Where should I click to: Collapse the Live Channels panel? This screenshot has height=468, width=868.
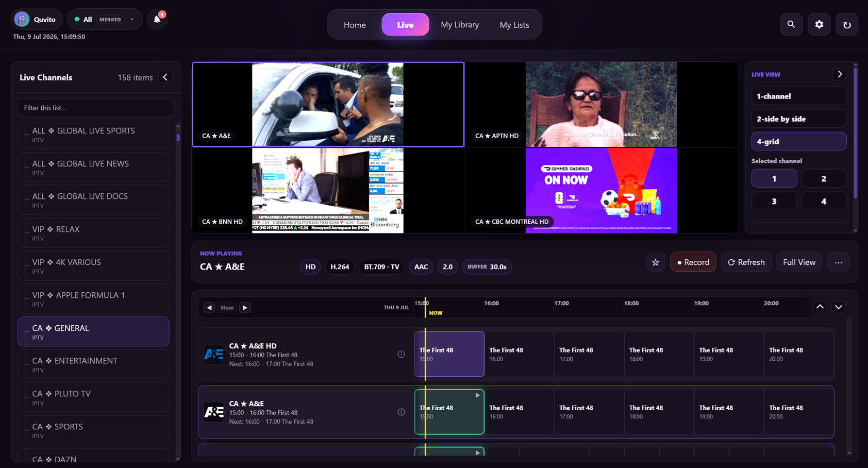tap(165, 77)
